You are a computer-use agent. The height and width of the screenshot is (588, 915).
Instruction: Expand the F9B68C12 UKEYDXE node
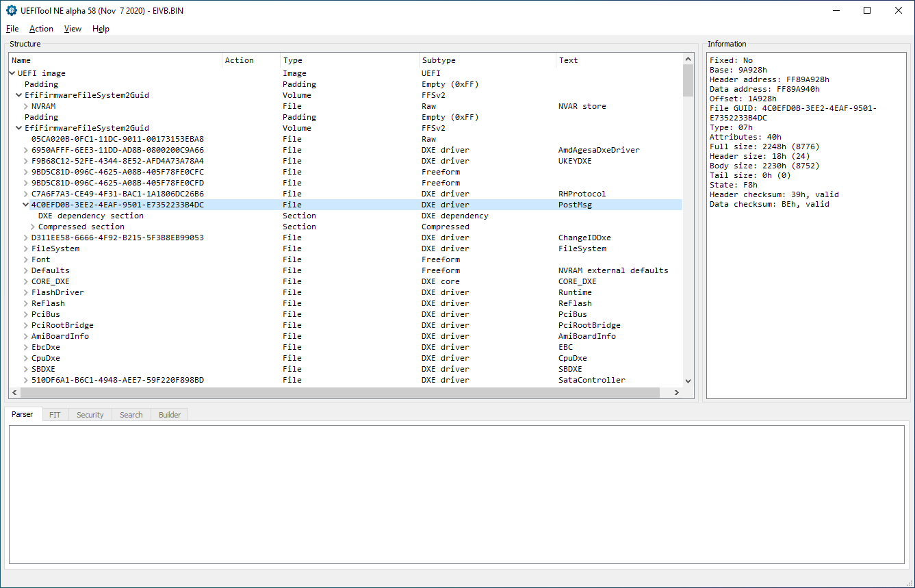tap(26, 161)
